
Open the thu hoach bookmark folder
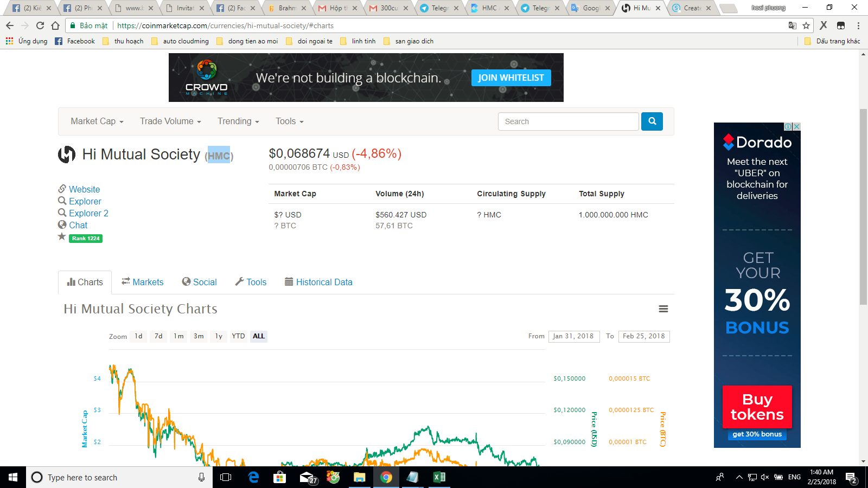[x=123, y=41]
